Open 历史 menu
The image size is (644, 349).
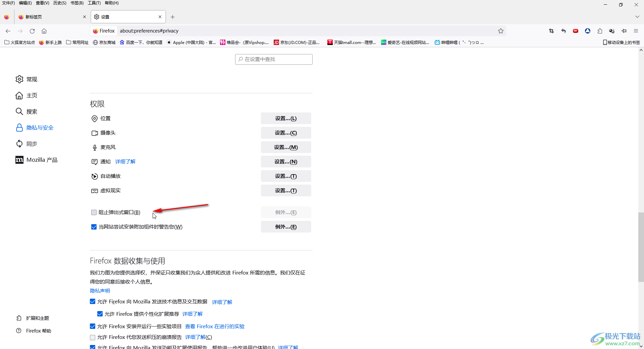point(60,3)
